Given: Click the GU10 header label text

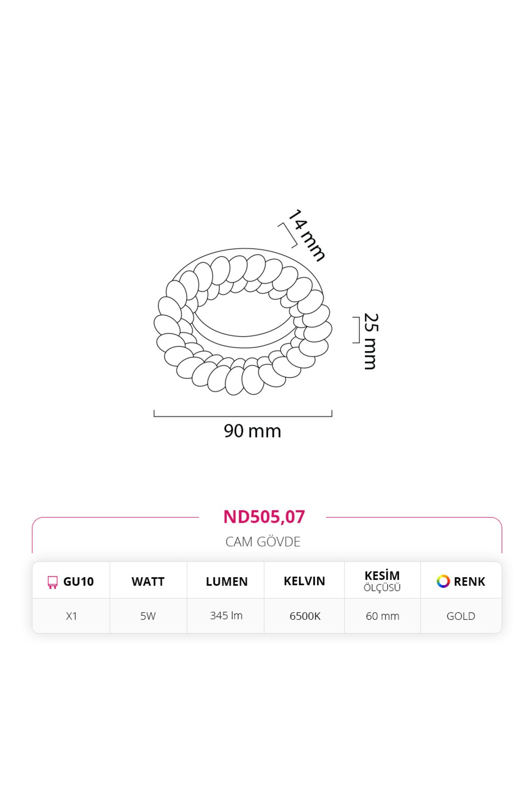Looking at the screenshot, I should [78, 582].
